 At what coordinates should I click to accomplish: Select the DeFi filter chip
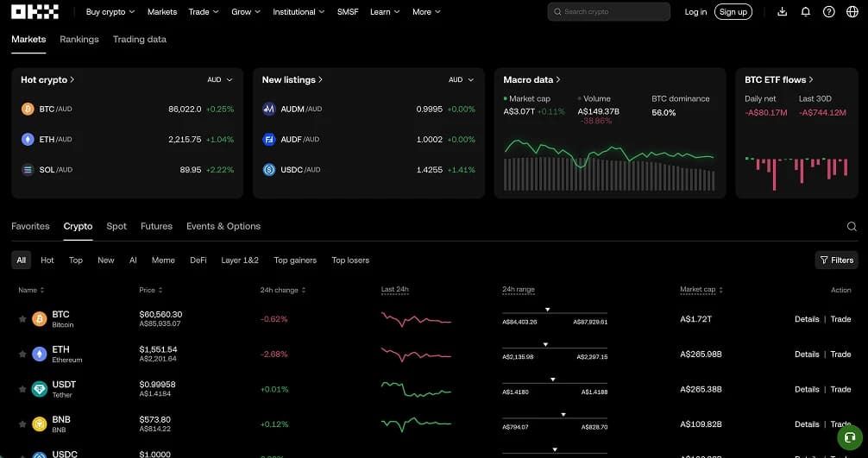198,260
